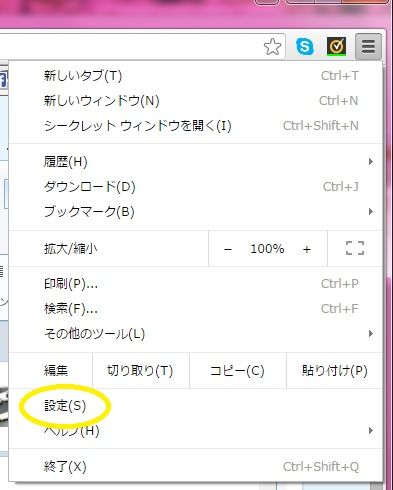Open 新しいタブ(T) menu item
Screen dimensions: 393x490
pyautogui.click(x=196, y=76)
